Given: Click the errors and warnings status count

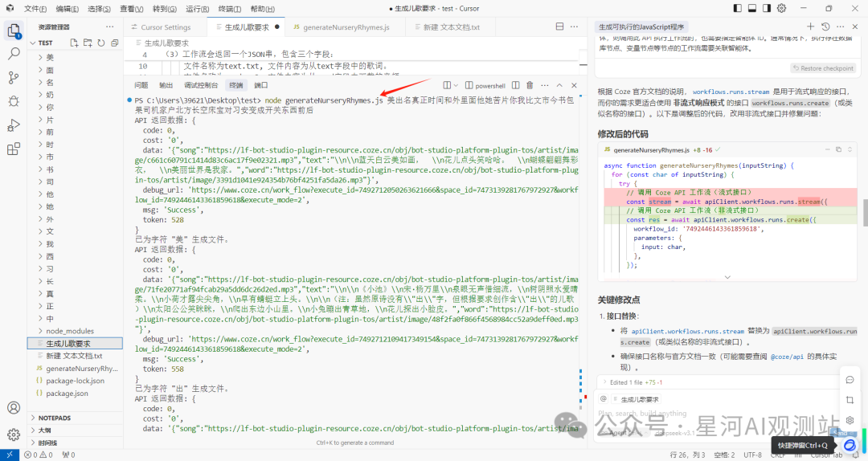Looking at the screenshot, I should tap(39, 455).
